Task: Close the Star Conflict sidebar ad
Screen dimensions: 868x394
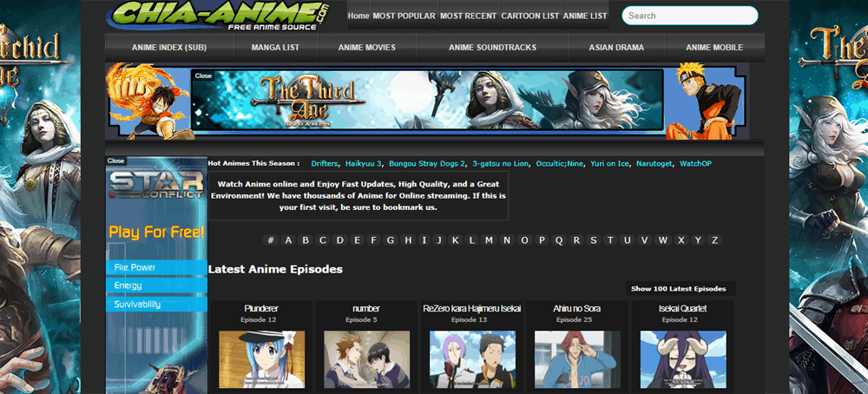Action: click(x=115, y=161)
